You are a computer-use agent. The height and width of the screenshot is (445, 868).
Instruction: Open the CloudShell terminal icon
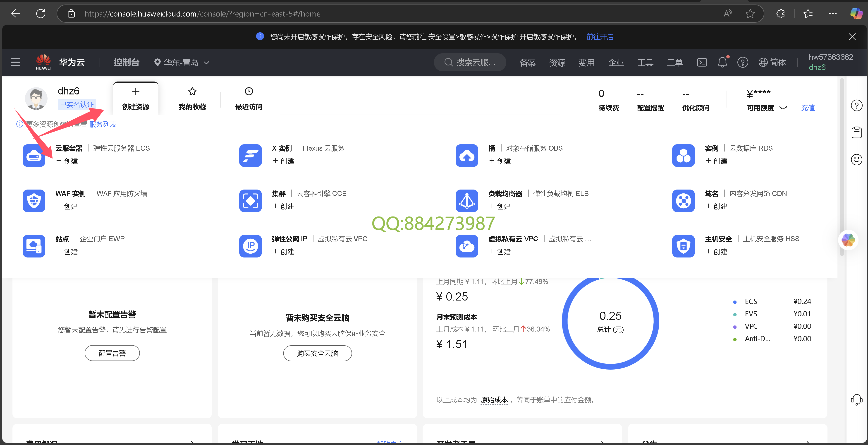[x=702, y=62]
